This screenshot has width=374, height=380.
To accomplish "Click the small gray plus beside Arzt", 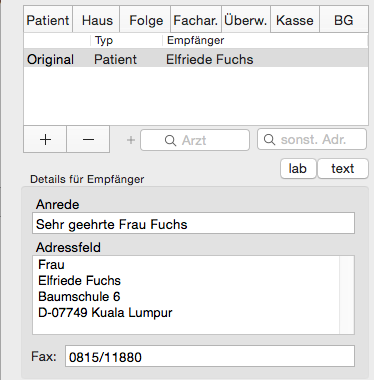I will click(x=131, y=140).
